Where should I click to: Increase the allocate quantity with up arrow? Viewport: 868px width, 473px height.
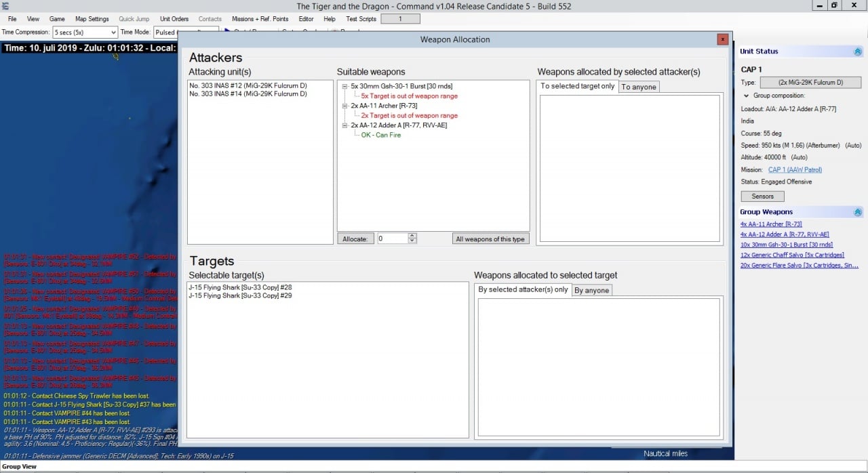[x=413, y=236]
